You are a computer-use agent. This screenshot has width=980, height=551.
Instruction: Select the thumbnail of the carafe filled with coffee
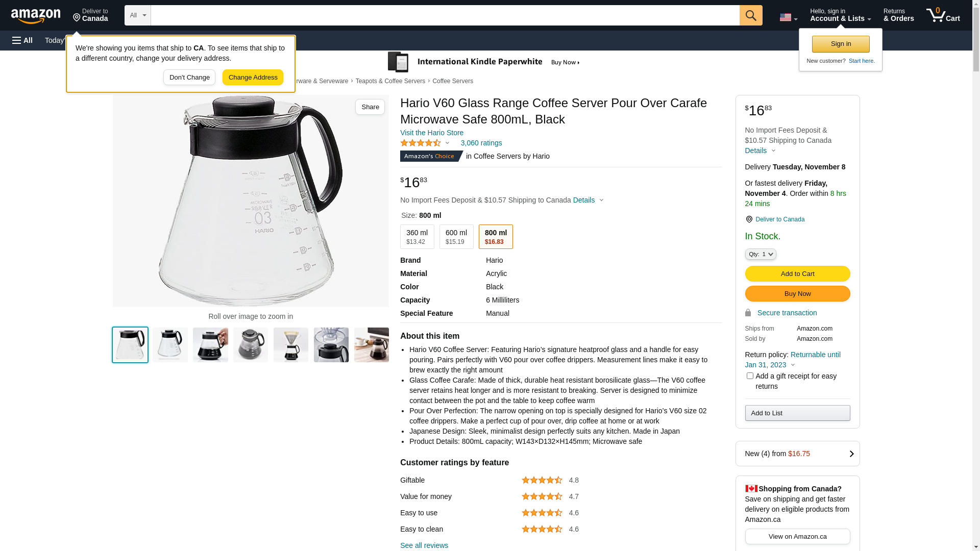(210, 345)
